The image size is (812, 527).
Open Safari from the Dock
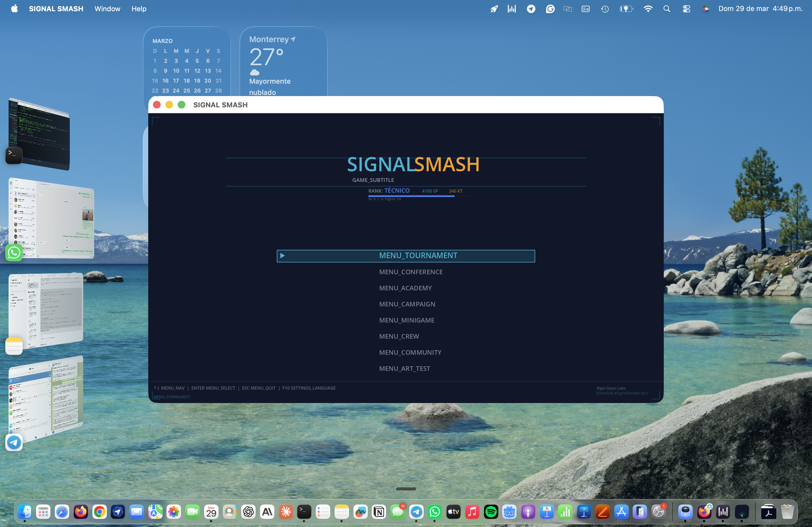pyautogui.click(x=62, y=512)
